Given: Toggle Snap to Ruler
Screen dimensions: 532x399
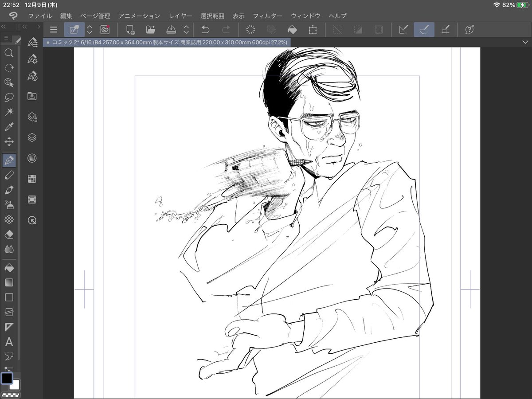Looking at the screenshot, I should click(403, 30).
